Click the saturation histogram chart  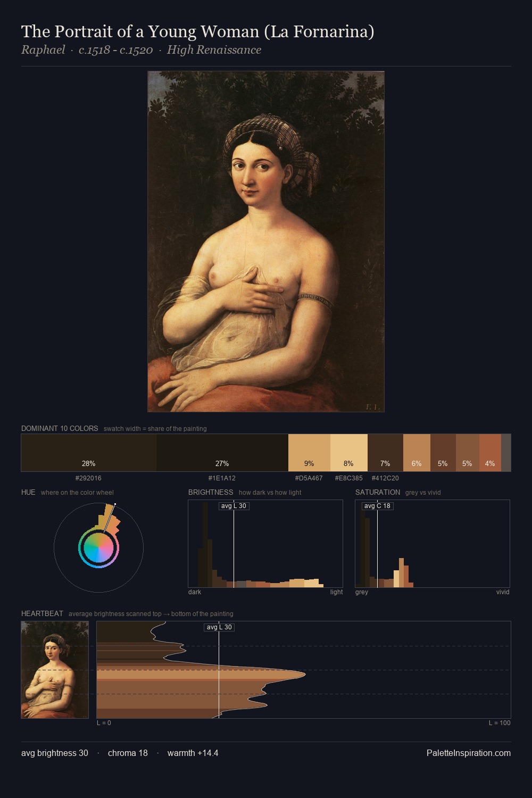(x=433, y=544)
